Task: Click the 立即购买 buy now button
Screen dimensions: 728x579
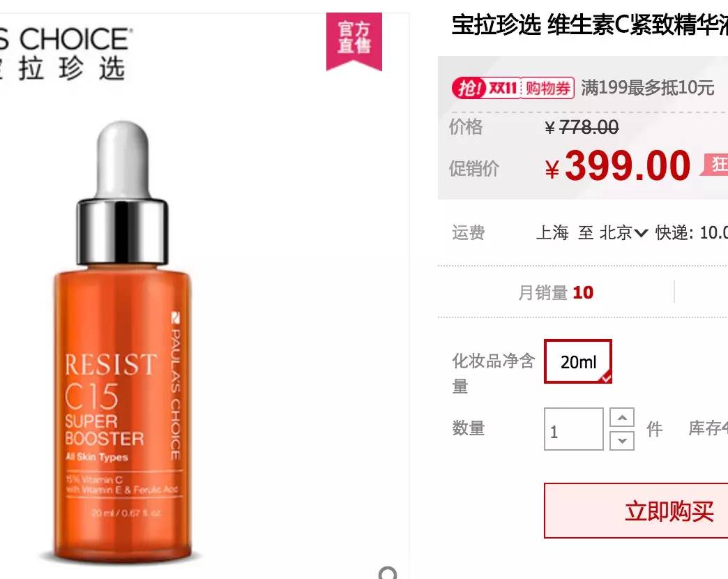Action: tap(636, 511)
